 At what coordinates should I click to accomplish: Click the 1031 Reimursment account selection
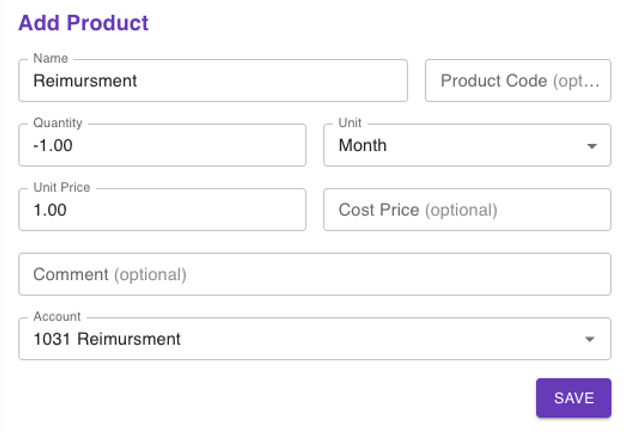pos(107,339)
